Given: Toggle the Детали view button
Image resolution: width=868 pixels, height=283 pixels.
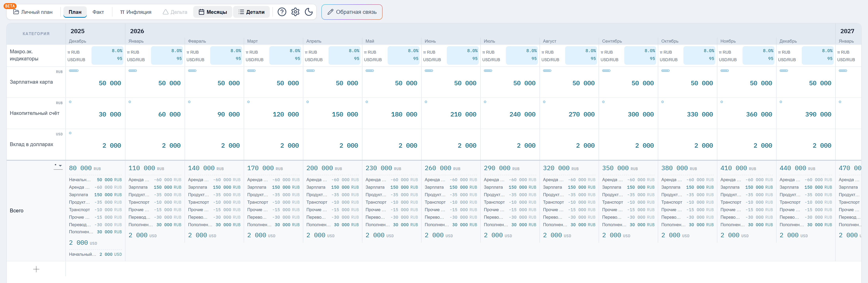Looking at the screenshot, I should [251, 12].
